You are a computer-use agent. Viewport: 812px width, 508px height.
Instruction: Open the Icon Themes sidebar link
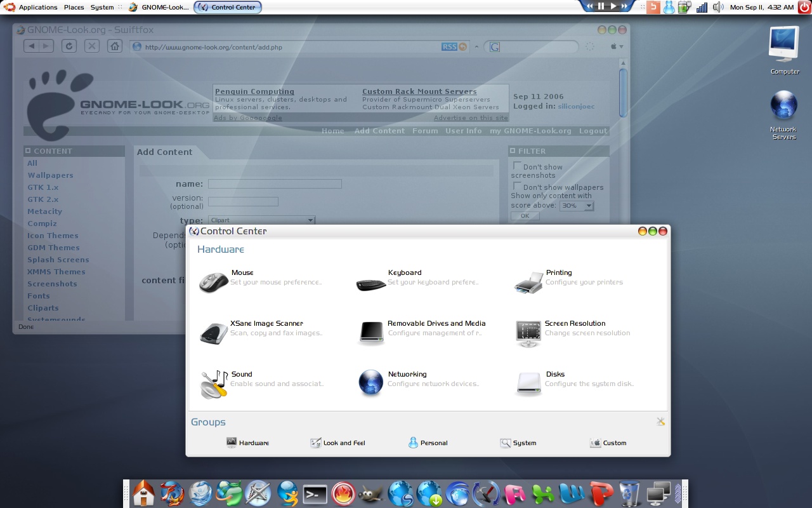click(x=53, y=236)
